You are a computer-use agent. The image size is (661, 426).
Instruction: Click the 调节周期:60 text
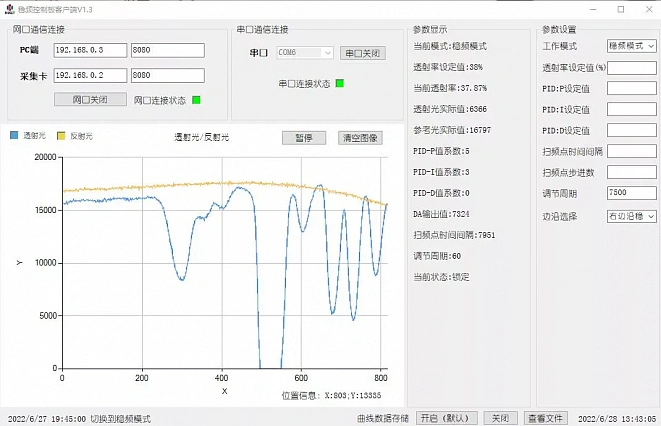437,256
